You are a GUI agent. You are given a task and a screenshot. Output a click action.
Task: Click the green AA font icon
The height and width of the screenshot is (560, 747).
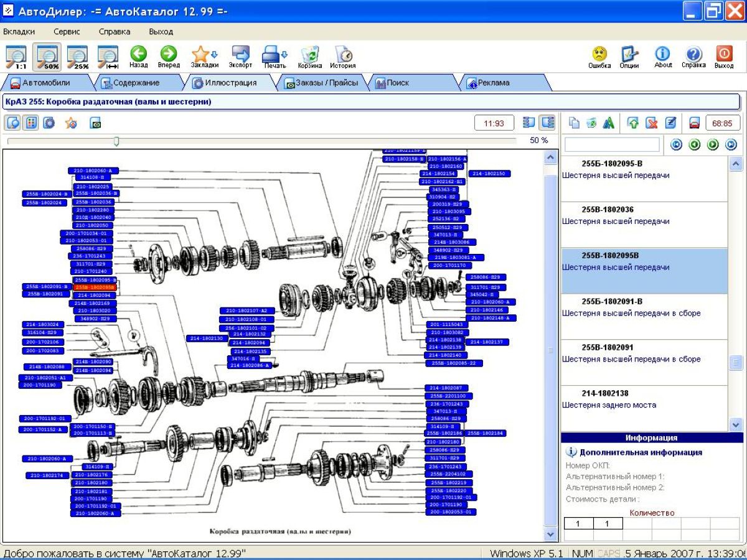(609, 123)
